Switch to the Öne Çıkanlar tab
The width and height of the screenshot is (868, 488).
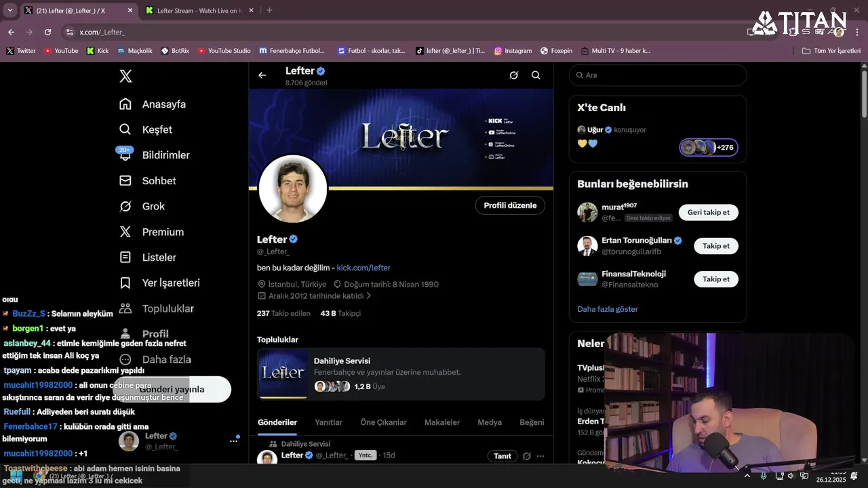383,422
